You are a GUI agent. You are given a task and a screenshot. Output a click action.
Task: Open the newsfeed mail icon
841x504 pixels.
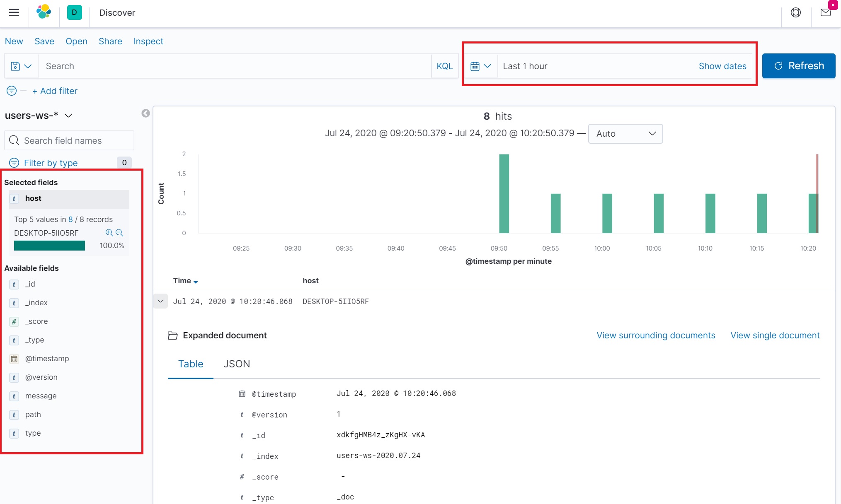[x=825, y=12]
